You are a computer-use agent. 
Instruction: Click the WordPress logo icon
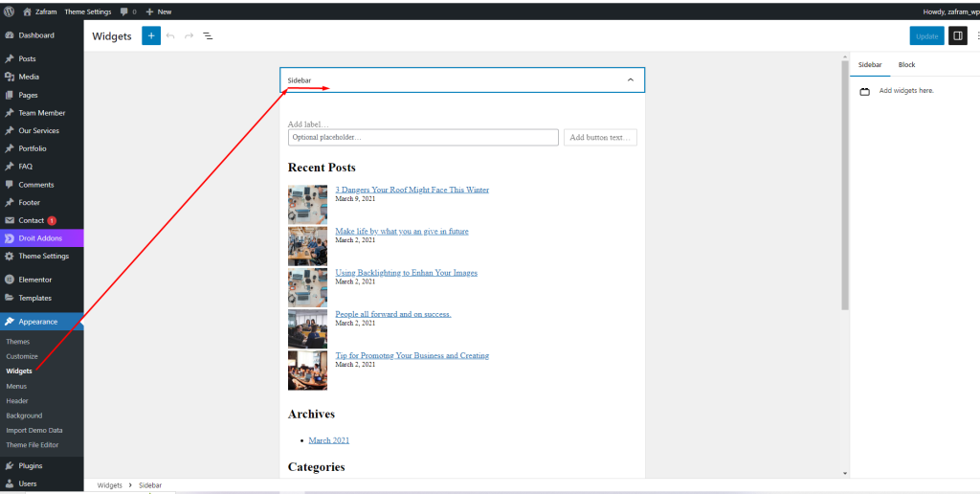10,11
